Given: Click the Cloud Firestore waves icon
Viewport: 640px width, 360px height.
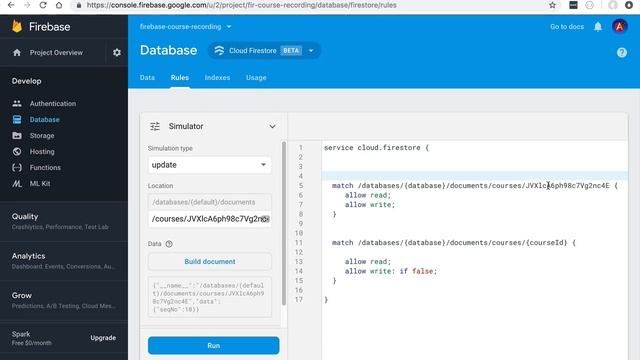Looking at the screenshot, I should click(x=219, y=51).
